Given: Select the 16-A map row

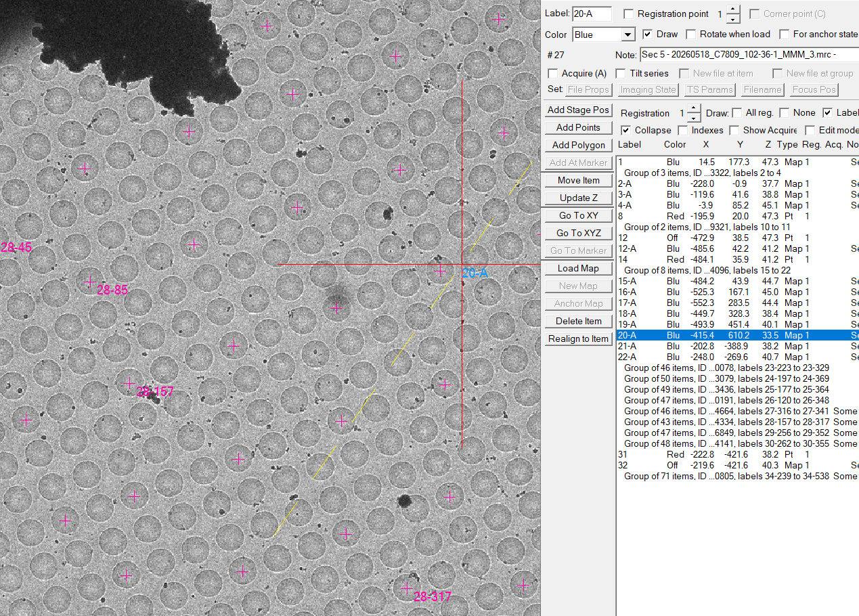Looking at the screenshot, I should click(x=738, y=292).
